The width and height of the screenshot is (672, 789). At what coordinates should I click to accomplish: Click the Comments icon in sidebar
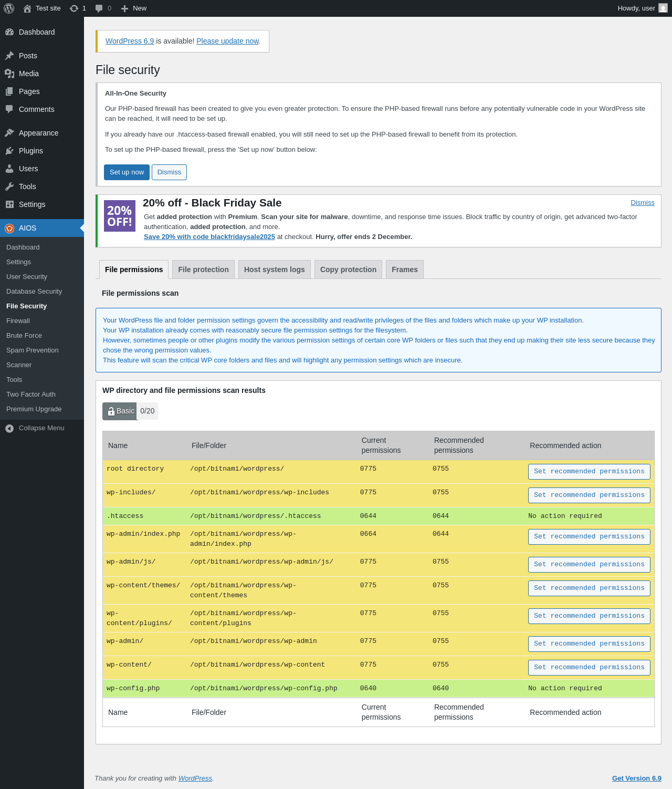coord(9,109)
